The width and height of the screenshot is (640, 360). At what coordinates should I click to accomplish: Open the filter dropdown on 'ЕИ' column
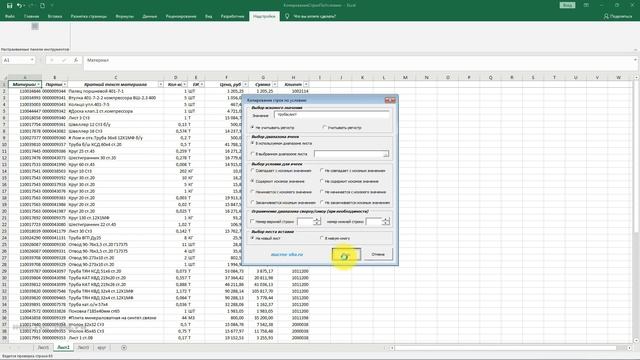tap(202, 84)
